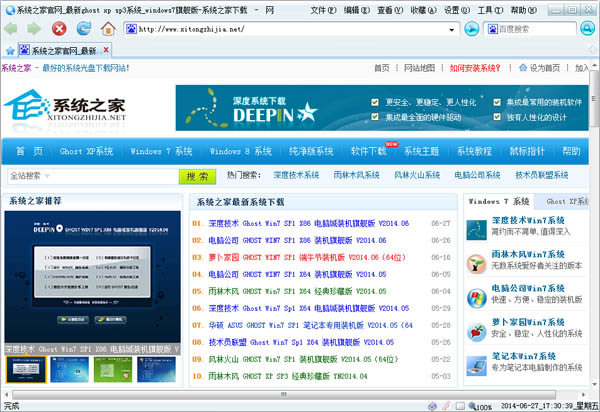Click the horizontal scrollbar right arrow
600x412 pixels.
[584, 394]
